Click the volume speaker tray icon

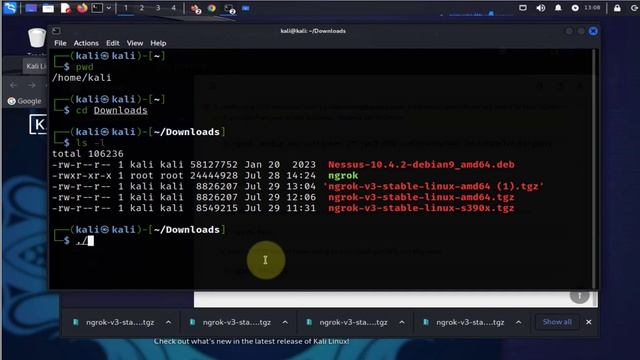point(540,8)
